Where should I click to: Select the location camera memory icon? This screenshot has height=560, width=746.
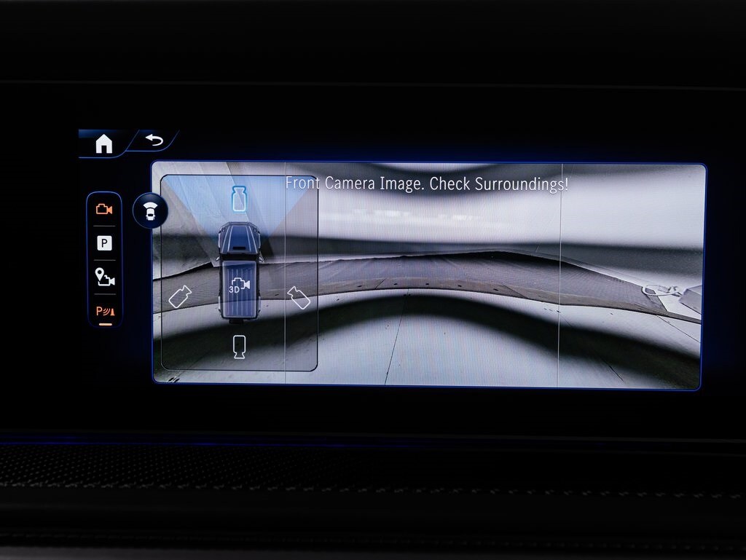pos(104,276)
